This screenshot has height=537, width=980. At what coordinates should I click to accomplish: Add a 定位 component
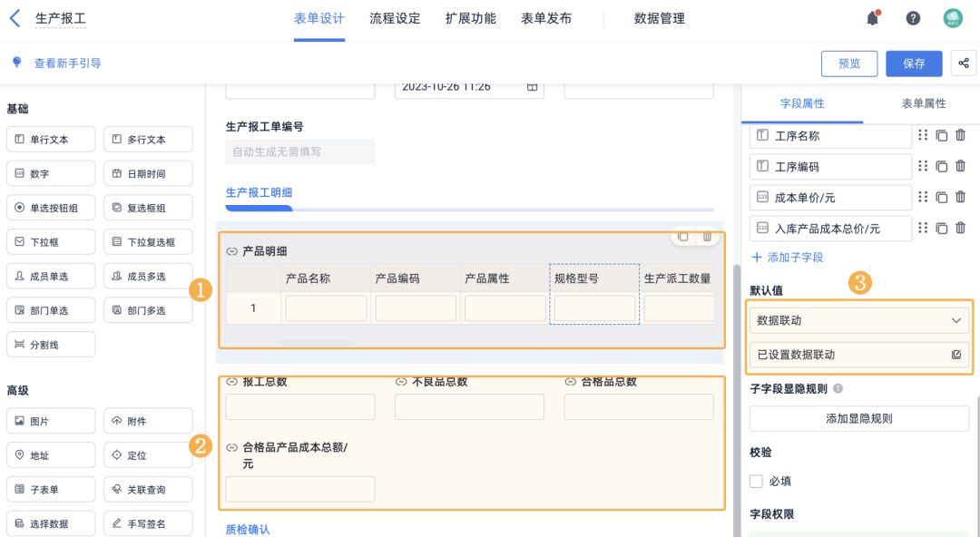click(148, 455)
